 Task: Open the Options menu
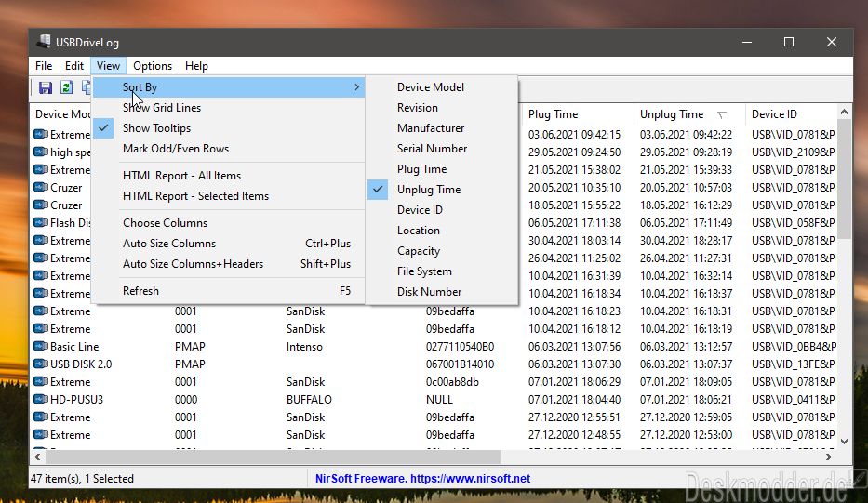coord(153,66)
